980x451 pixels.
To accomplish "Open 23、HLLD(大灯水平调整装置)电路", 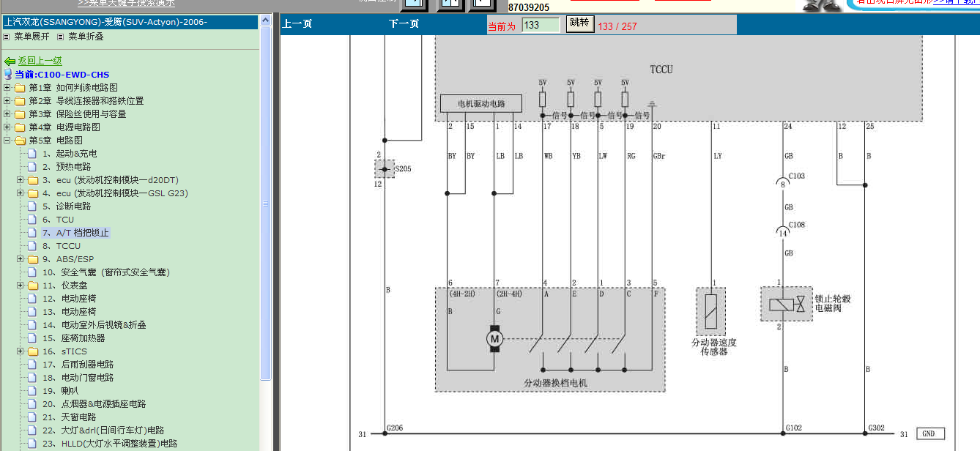I will pos(110,444).
